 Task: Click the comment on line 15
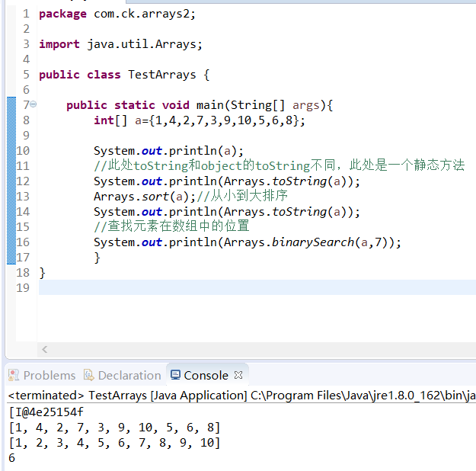click(171, 226)
